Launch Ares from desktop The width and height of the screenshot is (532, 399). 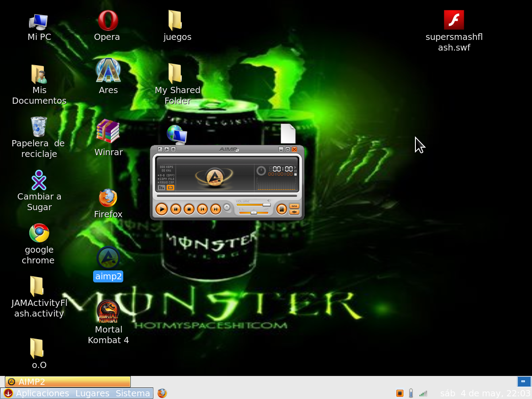click(x=108, y=76)
